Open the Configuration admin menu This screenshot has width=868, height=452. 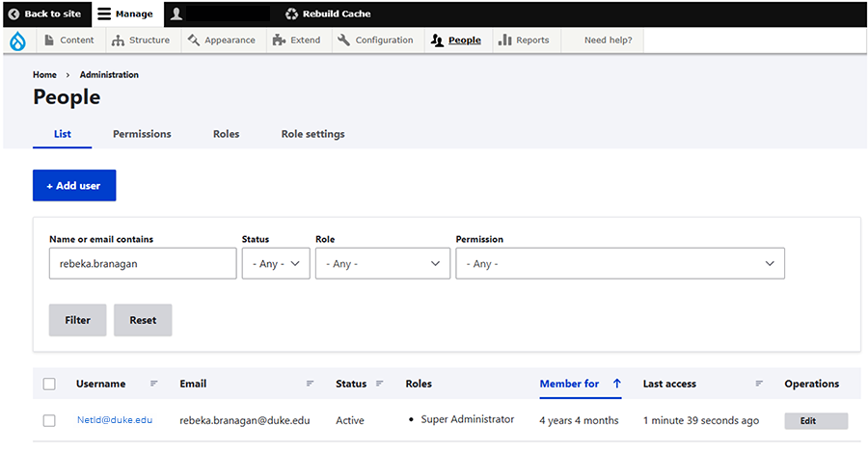(x=376, y=40)
